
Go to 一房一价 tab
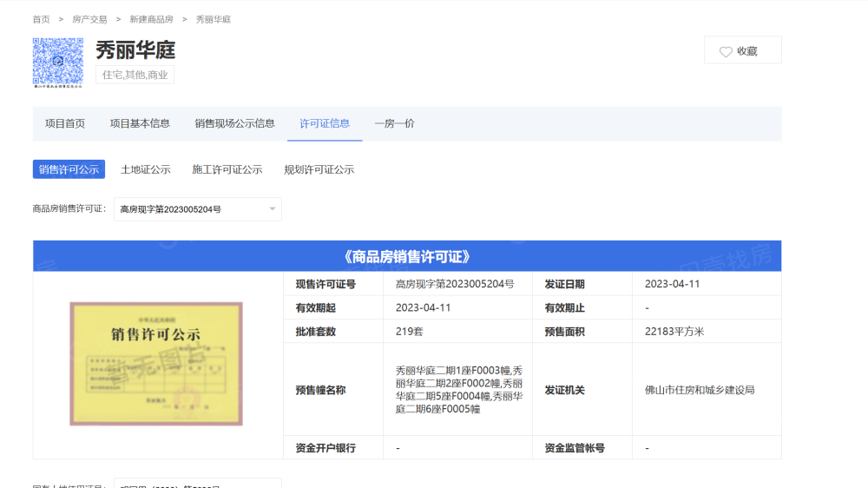click(394, 123)
